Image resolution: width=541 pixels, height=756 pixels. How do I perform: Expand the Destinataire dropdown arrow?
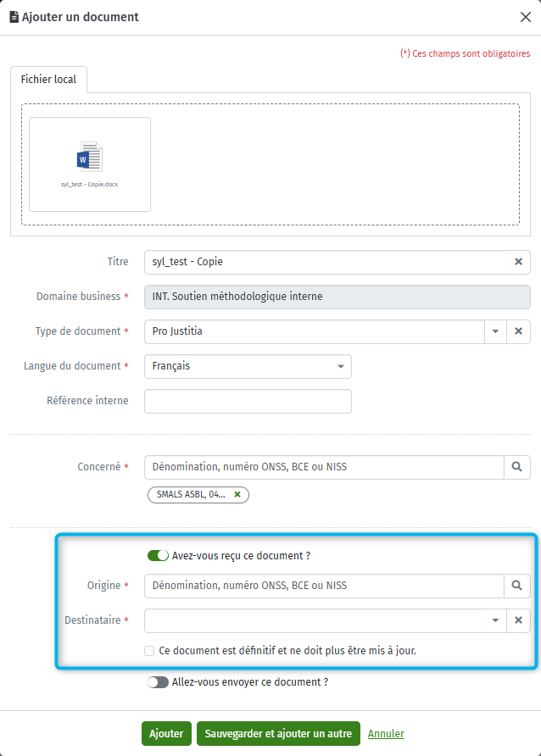(495, 620)
